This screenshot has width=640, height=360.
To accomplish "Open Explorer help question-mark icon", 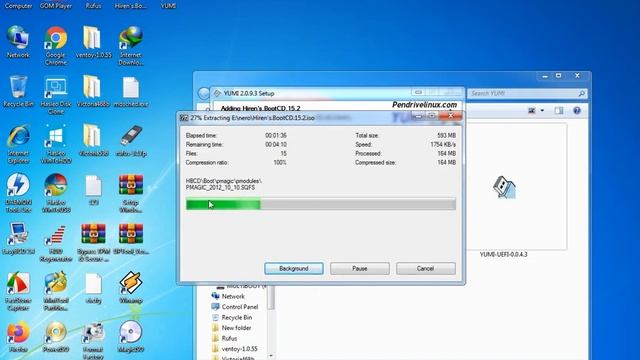I will pos(577,111).
